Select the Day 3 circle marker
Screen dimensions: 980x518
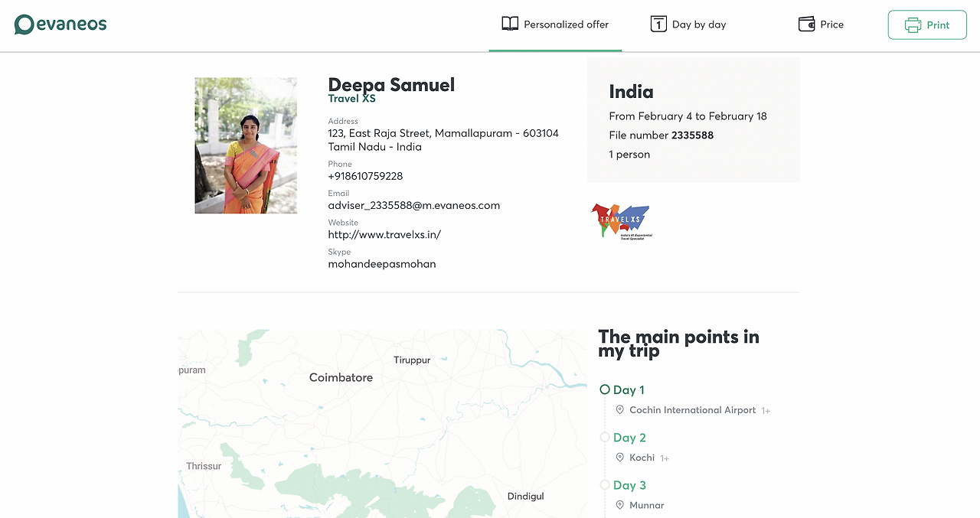tap(605, 484)
